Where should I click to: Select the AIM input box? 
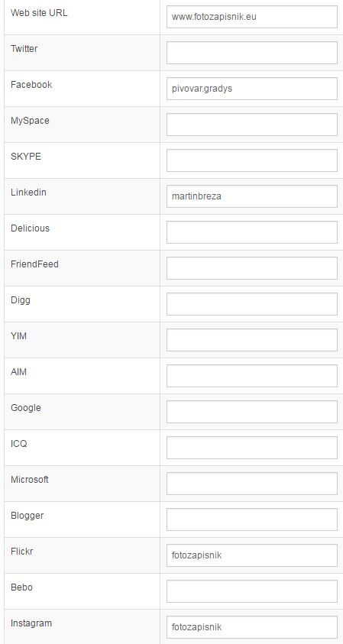pyautogui.click(x=252, y=376)
